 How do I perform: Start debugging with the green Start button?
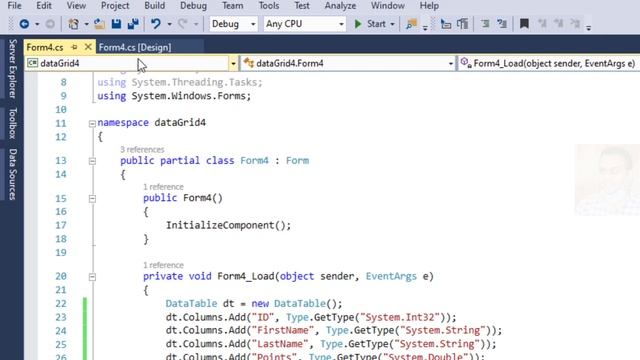pos(370,24)
